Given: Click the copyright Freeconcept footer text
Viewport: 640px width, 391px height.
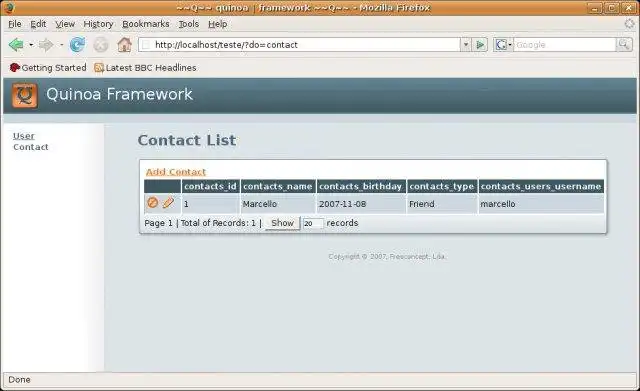Looking at the screenshot, I should 387,256.
